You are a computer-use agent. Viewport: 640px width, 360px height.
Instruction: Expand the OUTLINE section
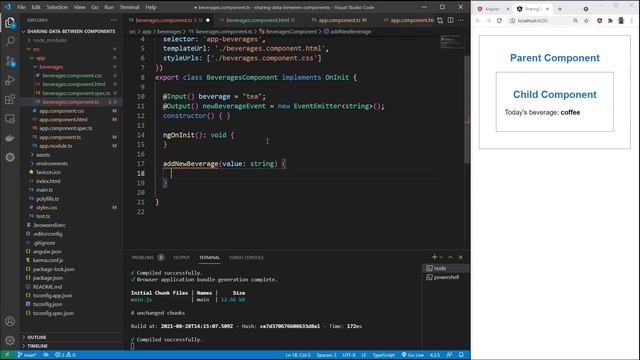coord(37,337)
